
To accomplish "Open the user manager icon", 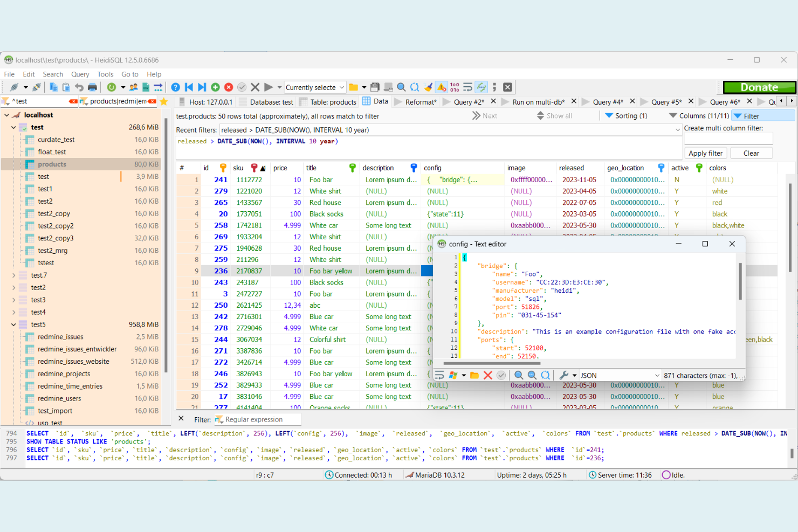I will point(133,87).
